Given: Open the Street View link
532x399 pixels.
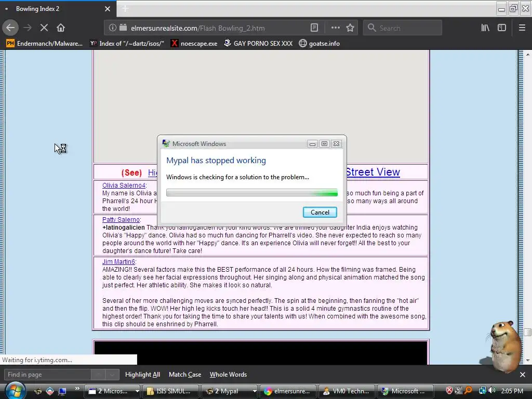Looking at the screenshot, I should tap(373, 172).
